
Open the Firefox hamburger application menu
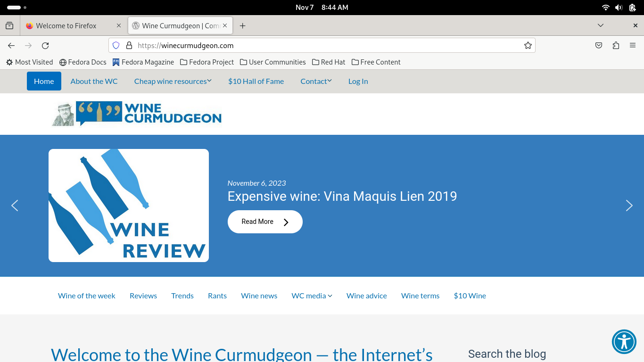[633, 46]
